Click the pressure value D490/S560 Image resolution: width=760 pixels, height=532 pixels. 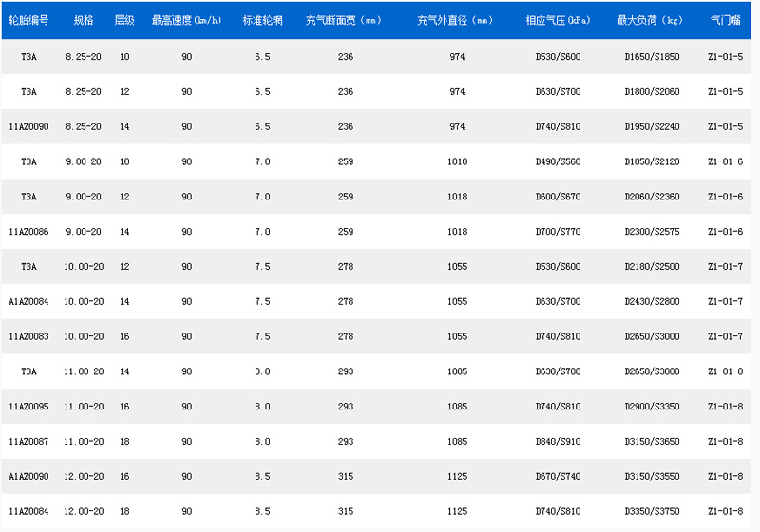pos(558,161)
